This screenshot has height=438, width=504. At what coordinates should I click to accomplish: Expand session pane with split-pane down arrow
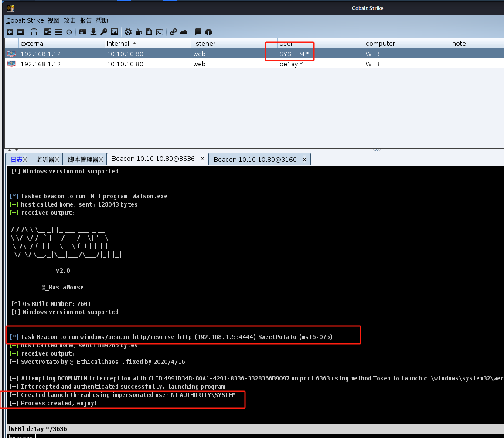click(17, 150)
